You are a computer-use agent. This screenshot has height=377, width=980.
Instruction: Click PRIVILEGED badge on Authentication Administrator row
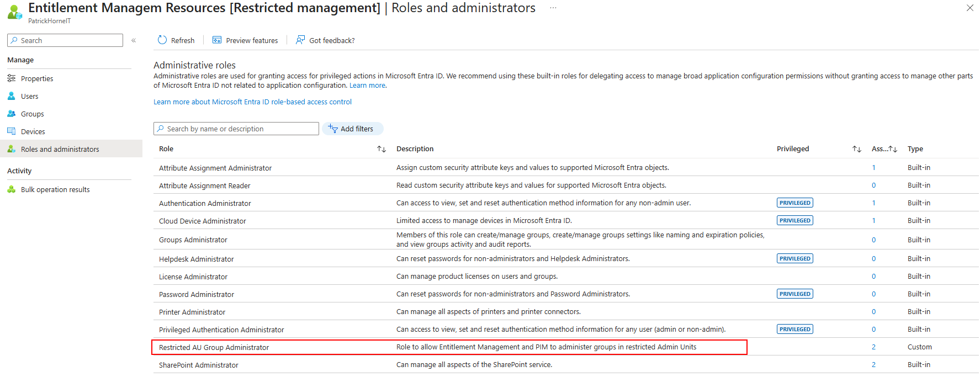click(795, 203)
